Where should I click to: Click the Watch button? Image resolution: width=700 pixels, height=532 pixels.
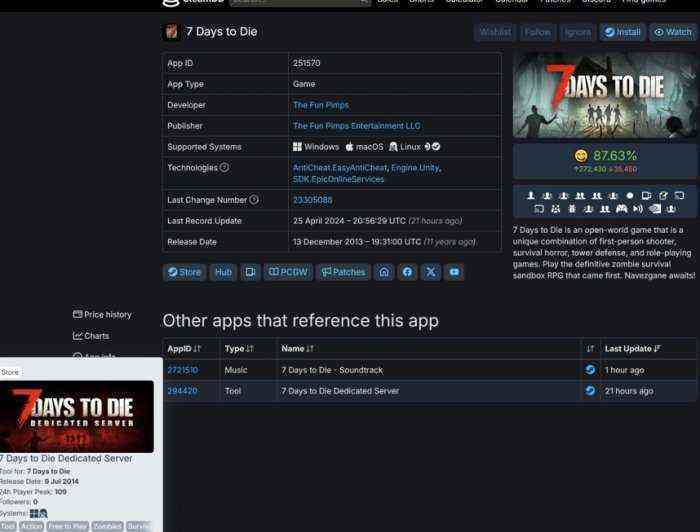673,32
